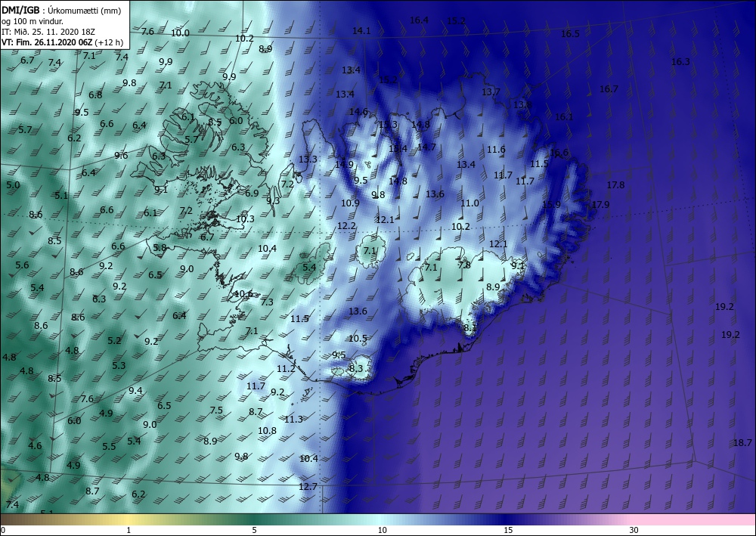Image resolution: width=756 pixels, height=536 pixels.
Task: Click the 14.6 value
Action: [x=358, y=112]
